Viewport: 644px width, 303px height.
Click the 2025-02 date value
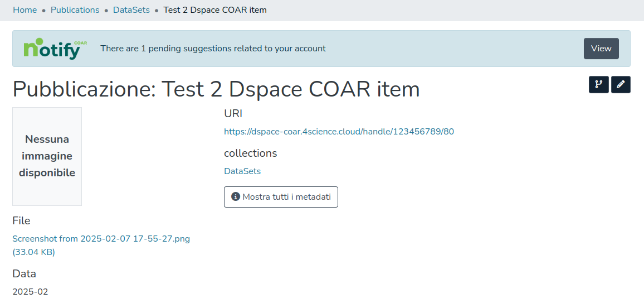30,292
